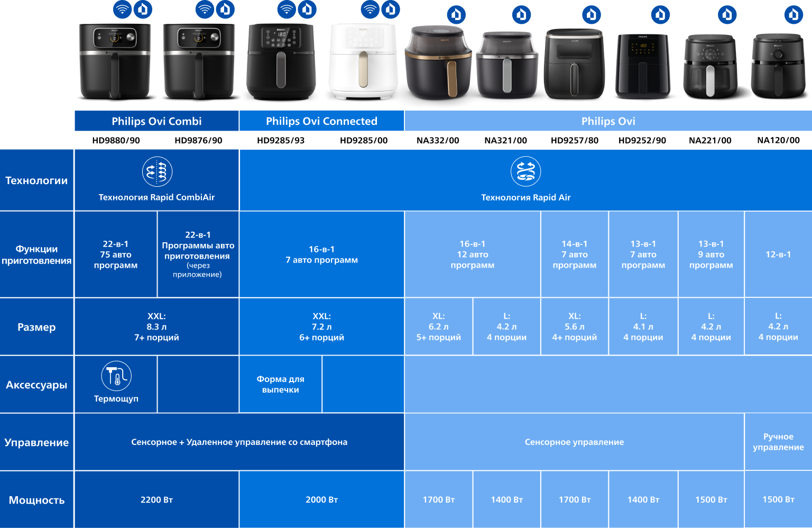The width and height of the screenshot is (812, 528).
Task: Click the 16-в-1 12 авто программ cell
Action: point(473,254)
